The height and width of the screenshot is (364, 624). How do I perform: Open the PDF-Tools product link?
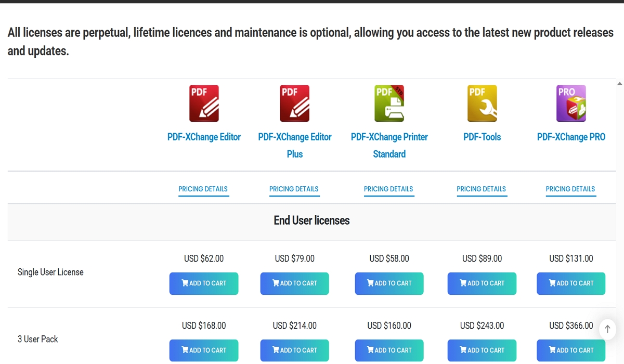[482, 137]
